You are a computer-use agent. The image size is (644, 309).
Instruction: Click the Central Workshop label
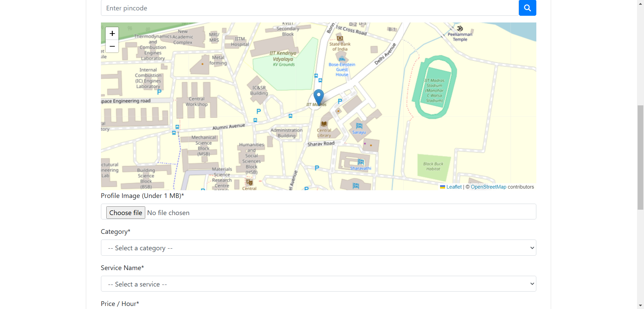pos(197,102)
